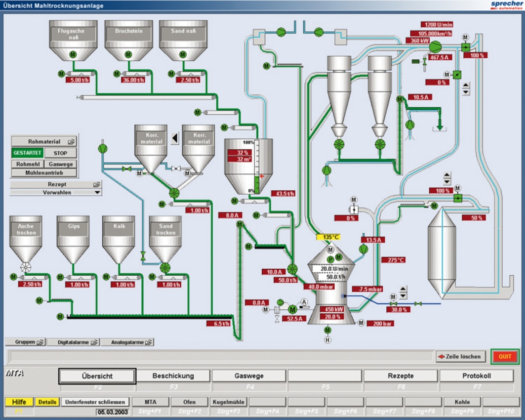Click the stepper arrows next to 30.0 % valve
This screenshot has height=420, width=525.
pyautogui.click(x=404, y=292)
